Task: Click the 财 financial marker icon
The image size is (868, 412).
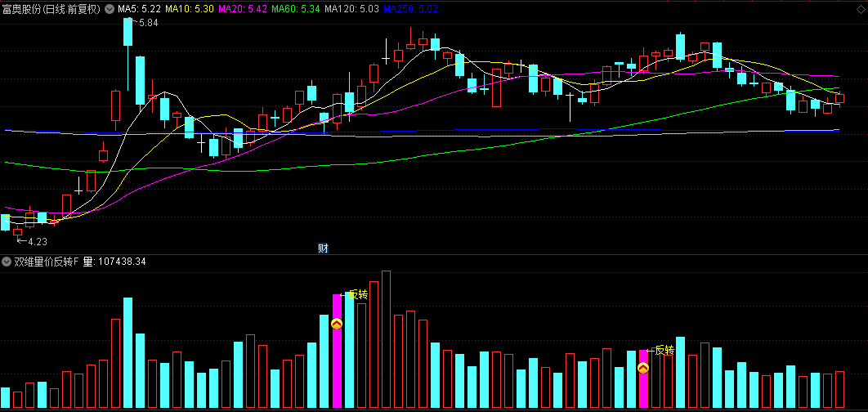Action: pyautogui.click(x=324, y=248)
